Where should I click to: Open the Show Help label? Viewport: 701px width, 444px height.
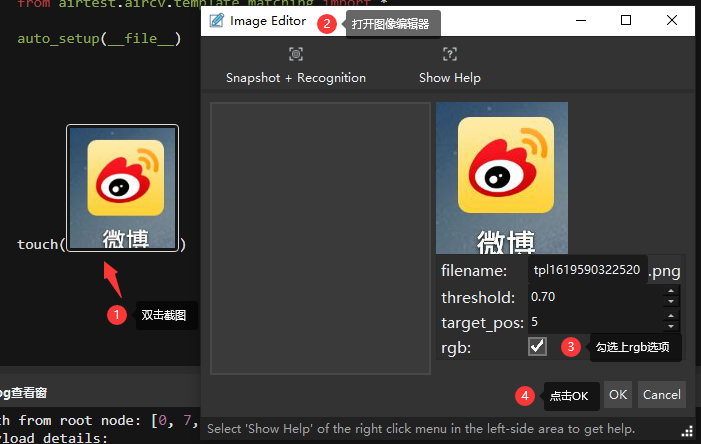[450, 78]
